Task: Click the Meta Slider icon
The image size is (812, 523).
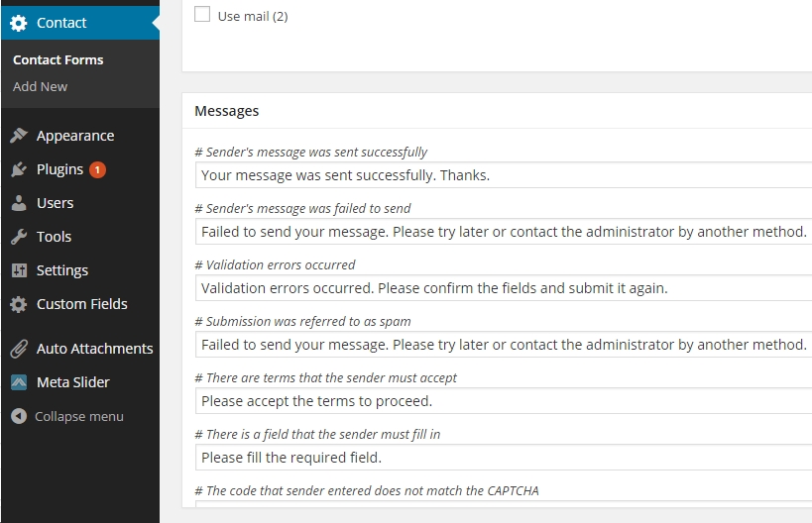Action: click(x=19, y=382)
